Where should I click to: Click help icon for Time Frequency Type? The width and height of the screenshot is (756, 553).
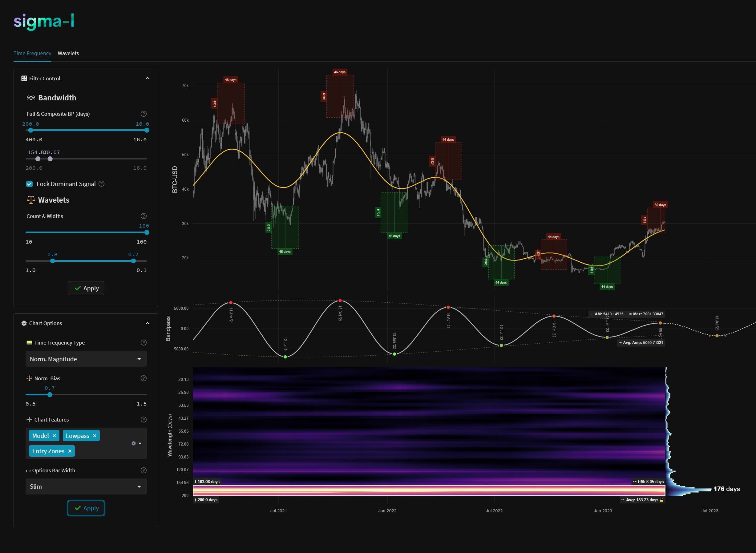(x=144, y=342)
